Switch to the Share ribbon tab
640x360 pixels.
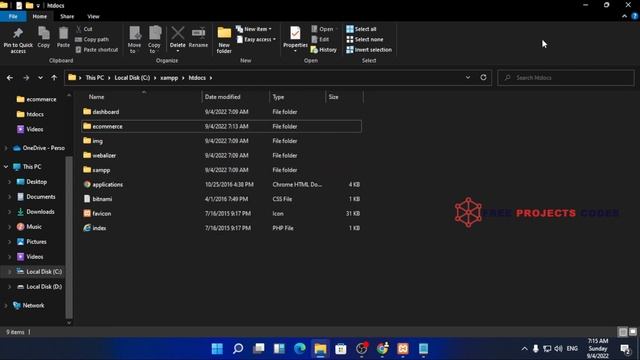point(67,16)
